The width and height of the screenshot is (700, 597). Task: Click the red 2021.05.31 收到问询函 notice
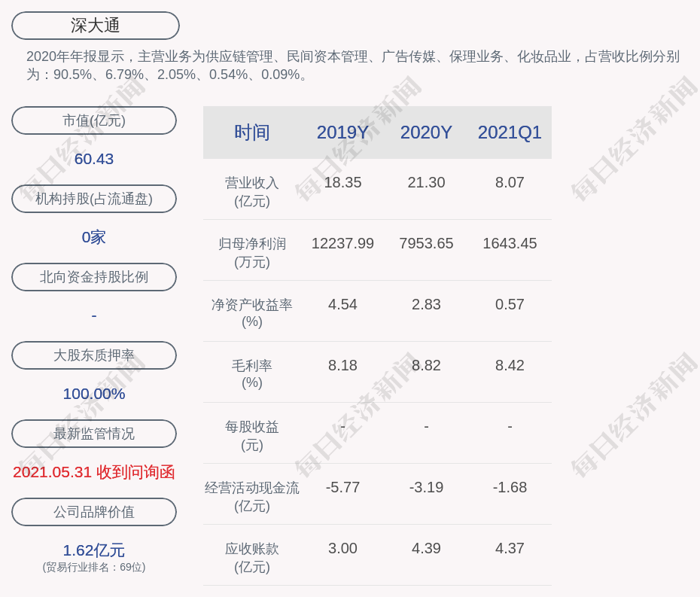click(x=94, y=472)
